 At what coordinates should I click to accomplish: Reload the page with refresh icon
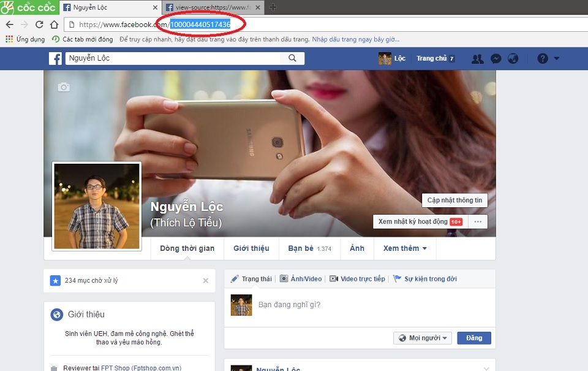point(39,25)
